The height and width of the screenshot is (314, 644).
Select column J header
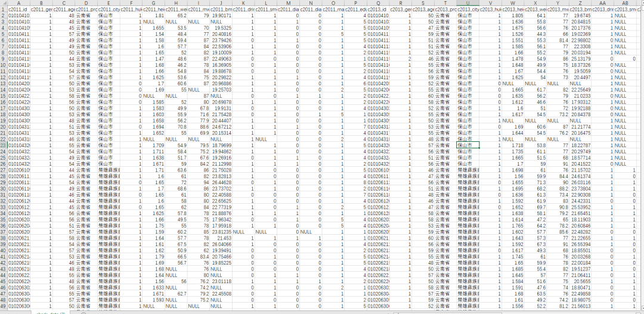click(221, 2)
